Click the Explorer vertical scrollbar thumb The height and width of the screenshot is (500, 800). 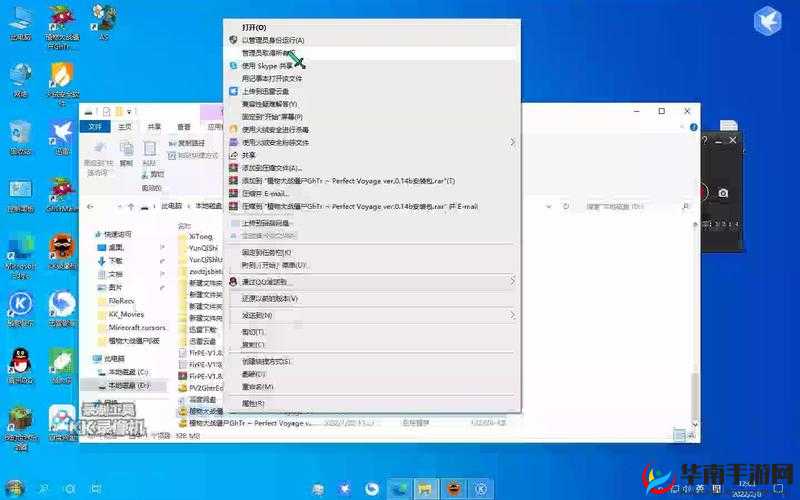[x=694, y=396]
